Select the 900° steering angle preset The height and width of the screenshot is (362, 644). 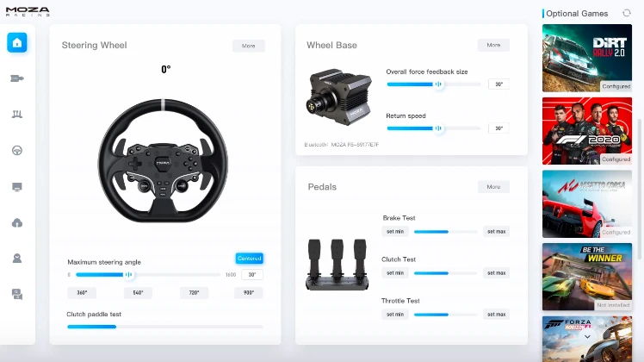pos(249,293)
